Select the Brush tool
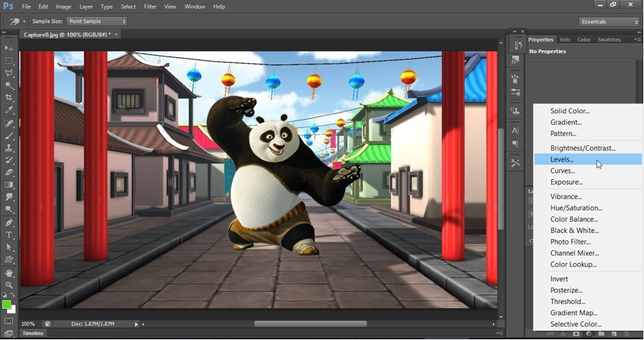 coord(9,135)
